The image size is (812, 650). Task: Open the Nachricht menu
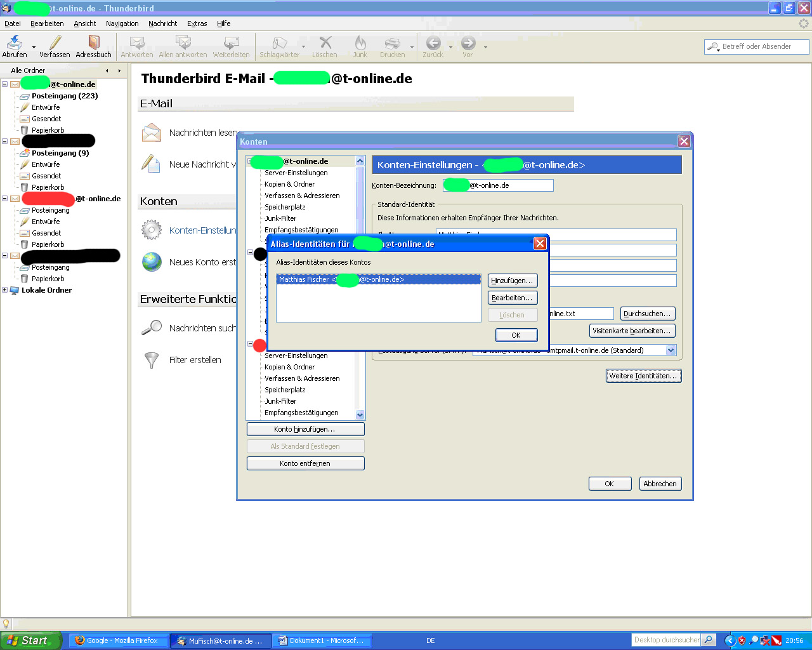(x=162, y=23)
